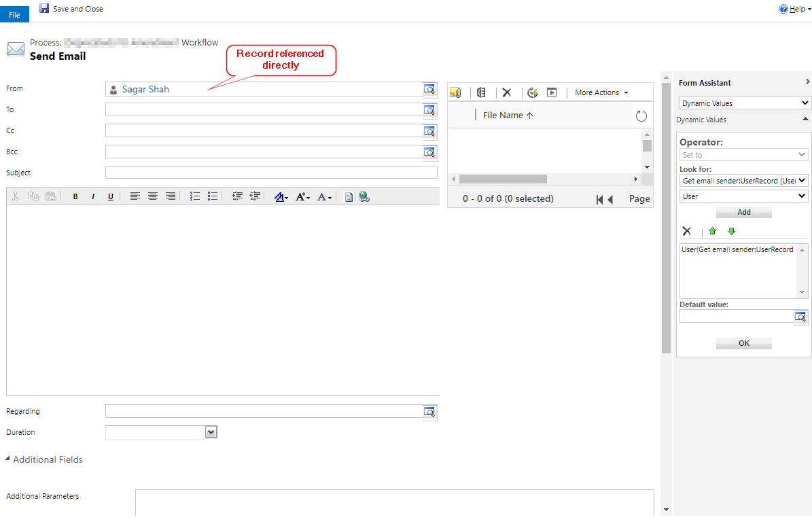
Task: Open the Duration dropdown
Action: point(211,432)
